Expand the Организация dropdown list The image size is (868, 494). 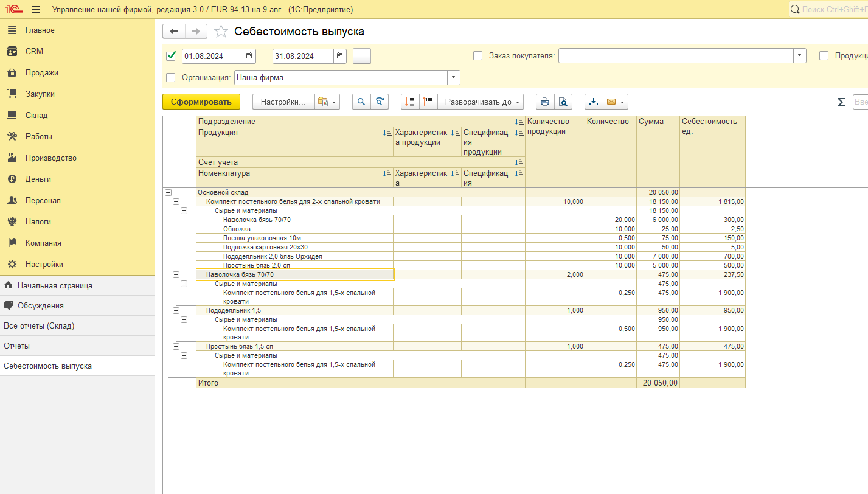tap(454, 78)
